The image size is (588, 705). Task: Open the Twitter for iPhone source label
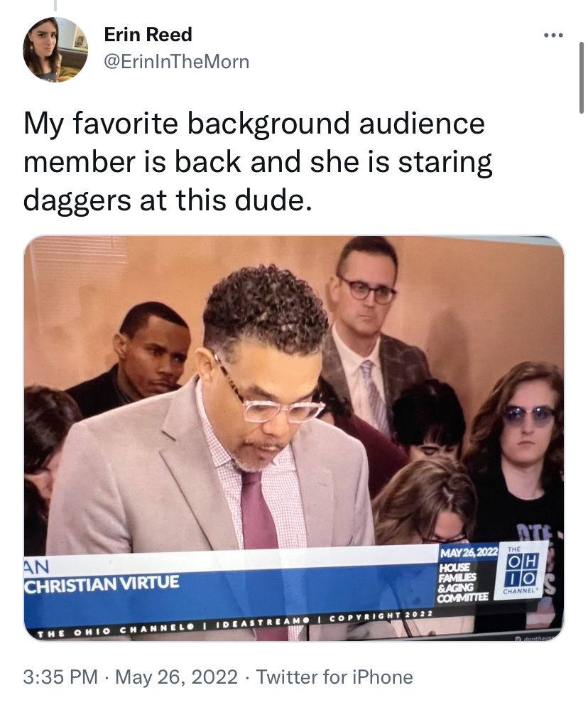click(334, 677)
